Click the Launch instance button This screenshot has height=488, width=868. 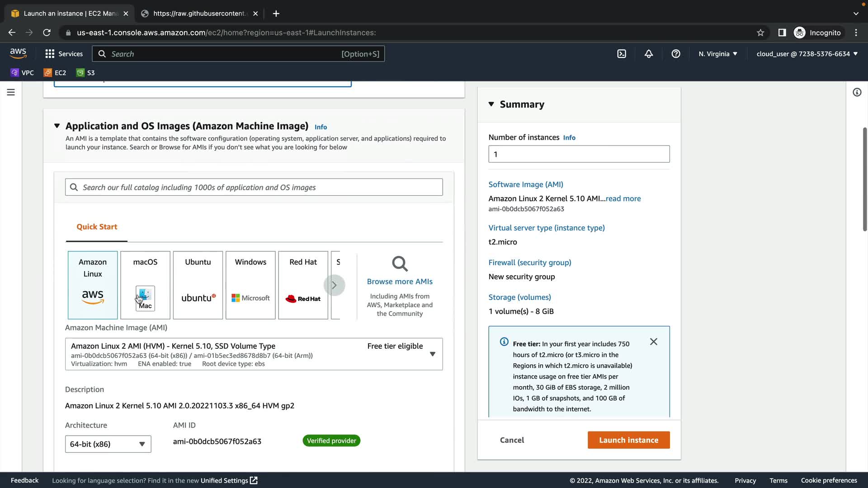coord(628,440)
